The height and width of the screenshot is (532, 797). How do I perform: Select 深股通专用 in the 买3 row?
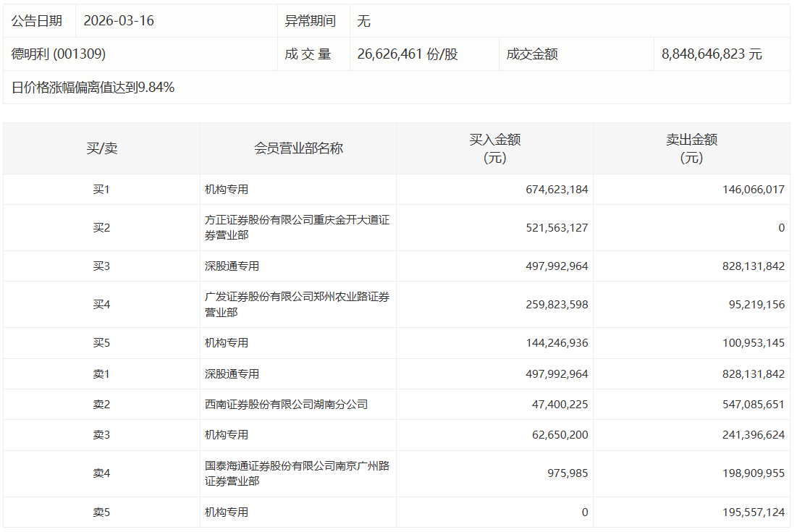[x=232, y=266]
